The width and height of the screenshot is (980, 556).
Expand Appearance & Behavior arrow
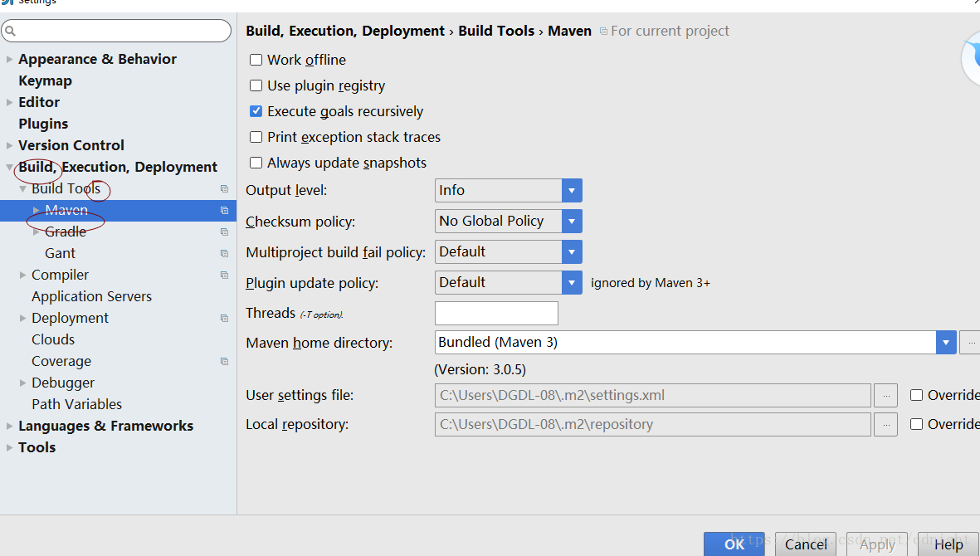point(9,60)
